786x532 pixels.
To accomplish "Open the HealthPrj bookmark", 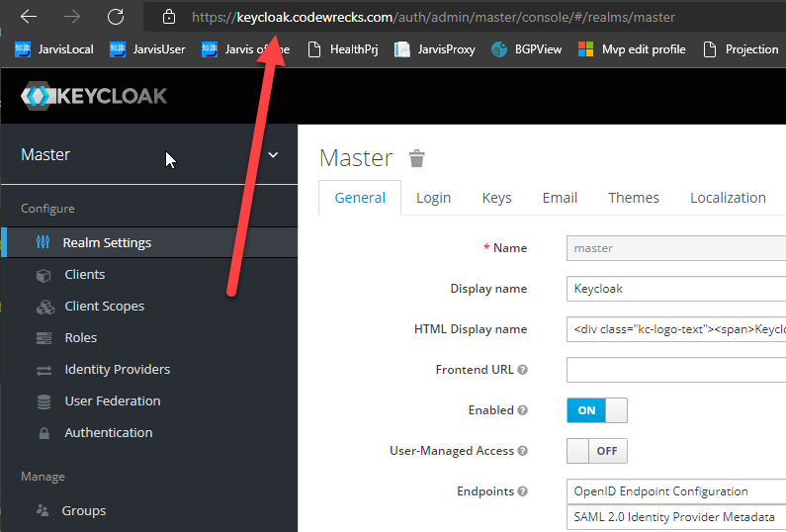I will pyautogui.click(x=343, y=49).
